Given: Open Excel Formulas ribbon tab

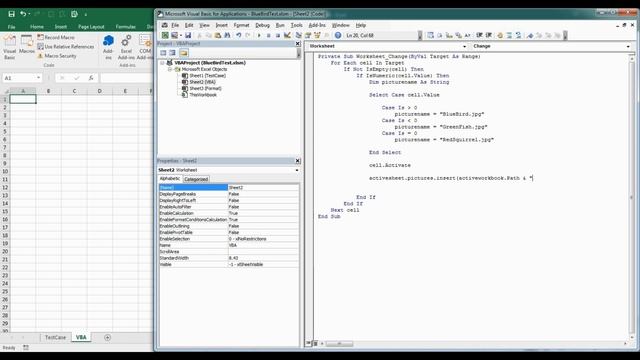Looking at the screenshot, I should point(125,27).
